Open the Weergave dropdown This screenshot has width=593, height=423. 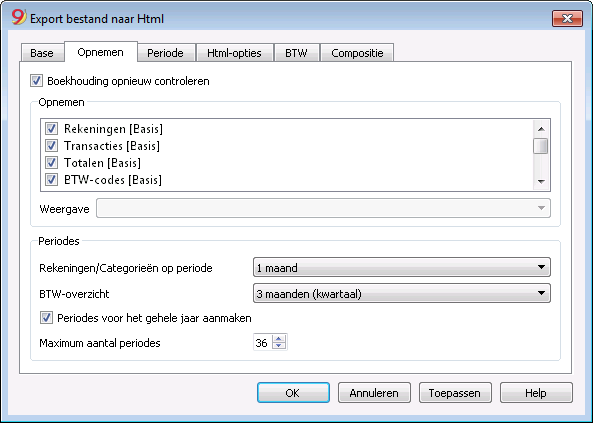(x=323, y=208)
